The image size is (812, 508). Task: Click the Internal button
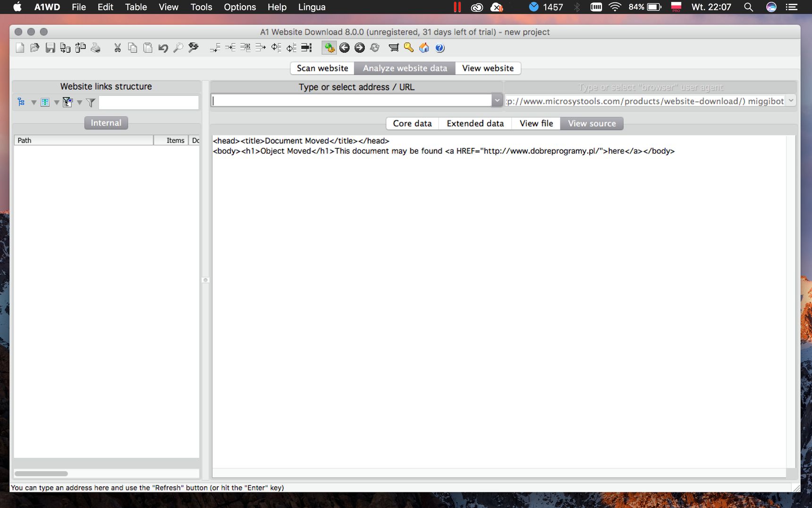click(x=106, y=123)
